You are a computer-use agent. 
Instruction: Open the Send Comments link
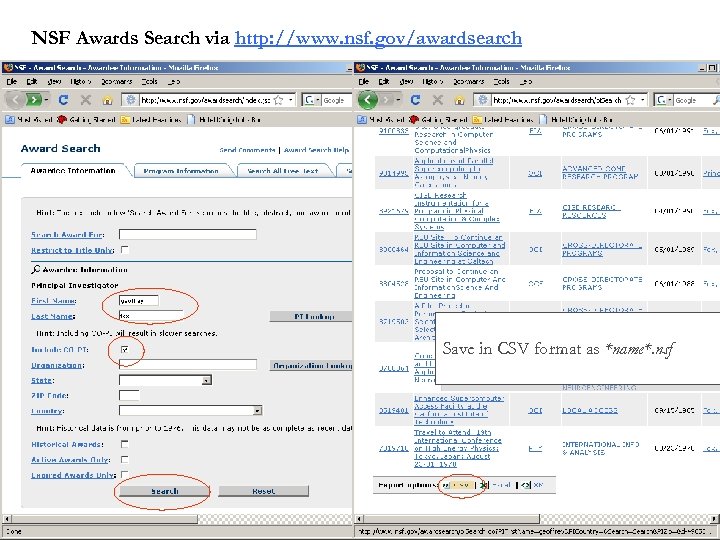click(247, 150)
